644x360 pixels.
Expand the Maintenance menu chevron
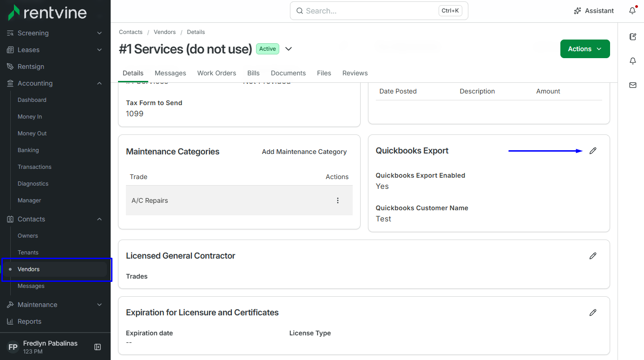[99, 305]
